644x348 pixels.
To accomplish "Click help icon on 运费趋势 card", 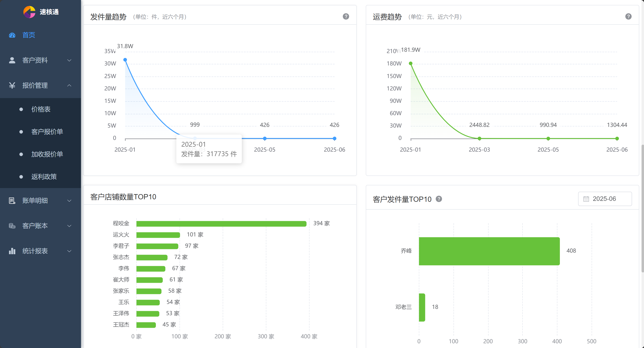I will coord(628,16).
